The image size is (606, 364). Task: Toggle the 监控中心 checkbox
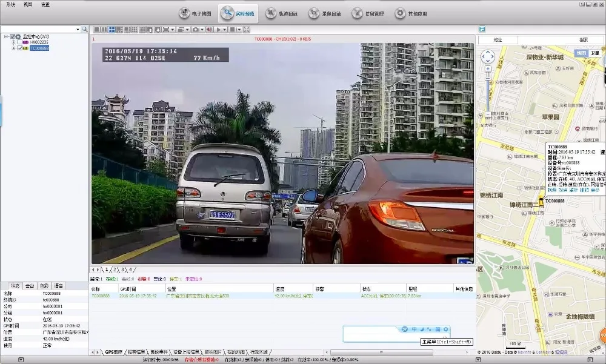click(x=12, y=36)
